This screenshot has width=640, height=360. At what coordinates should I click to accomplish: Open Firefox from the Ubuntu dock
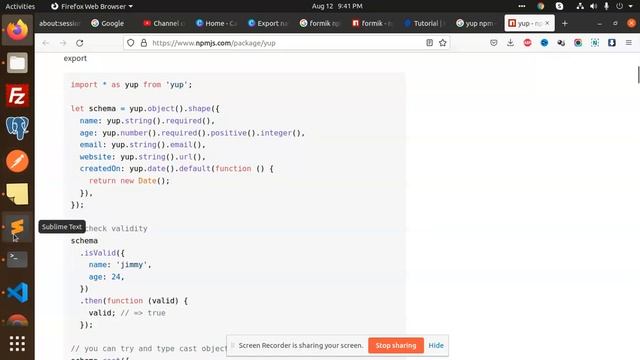click(17, 30)
